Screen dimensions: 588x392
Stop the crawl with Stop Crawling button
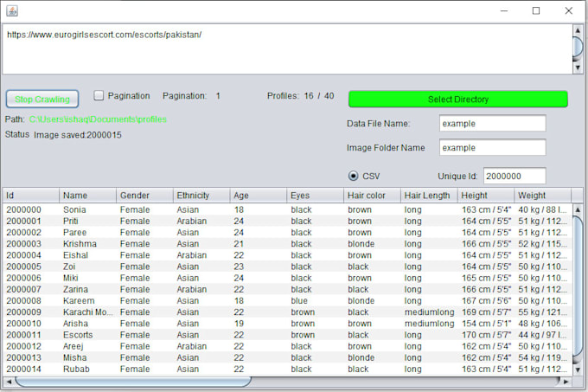click(42, 99)
